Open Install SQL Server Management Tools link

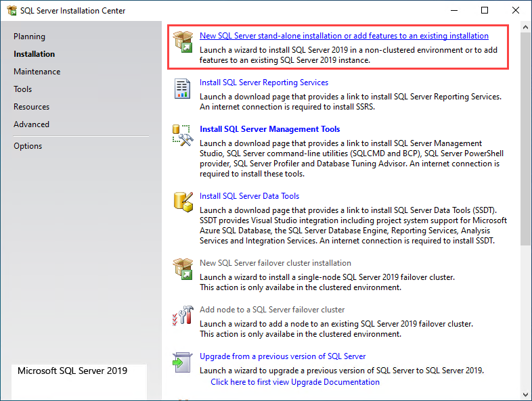(270, 129)
